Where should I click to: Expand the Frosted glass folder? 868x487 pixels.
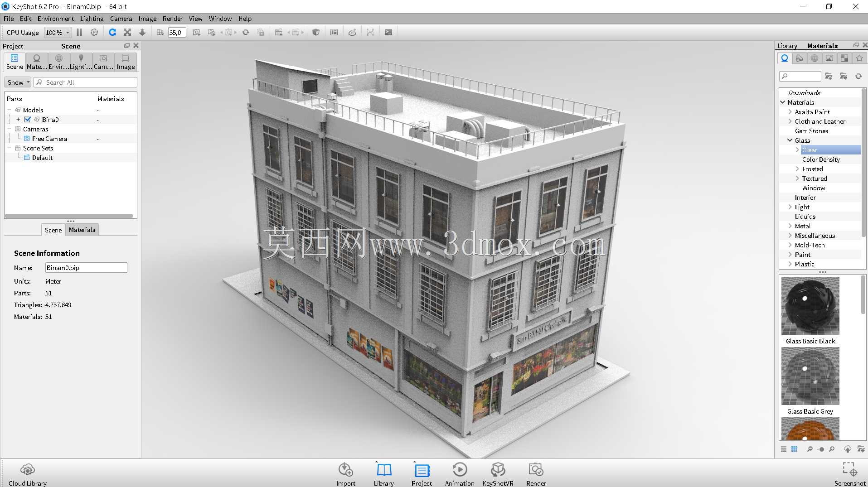797,169
